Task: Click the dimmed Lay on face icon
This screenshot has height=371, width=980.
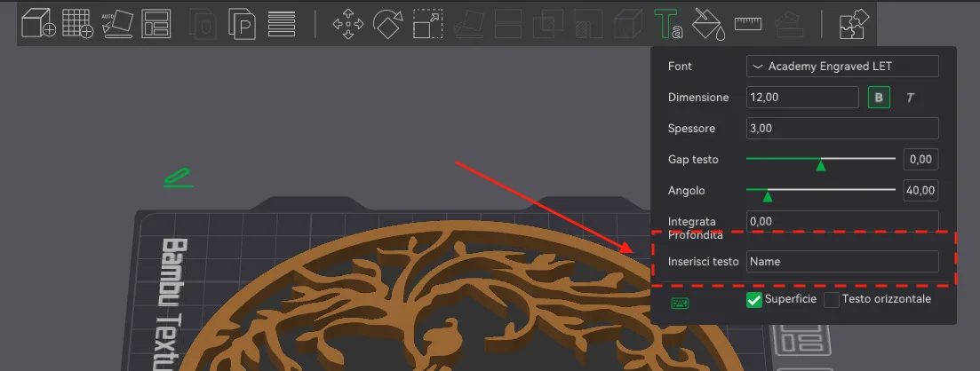Action: click(x=468, y=24)
